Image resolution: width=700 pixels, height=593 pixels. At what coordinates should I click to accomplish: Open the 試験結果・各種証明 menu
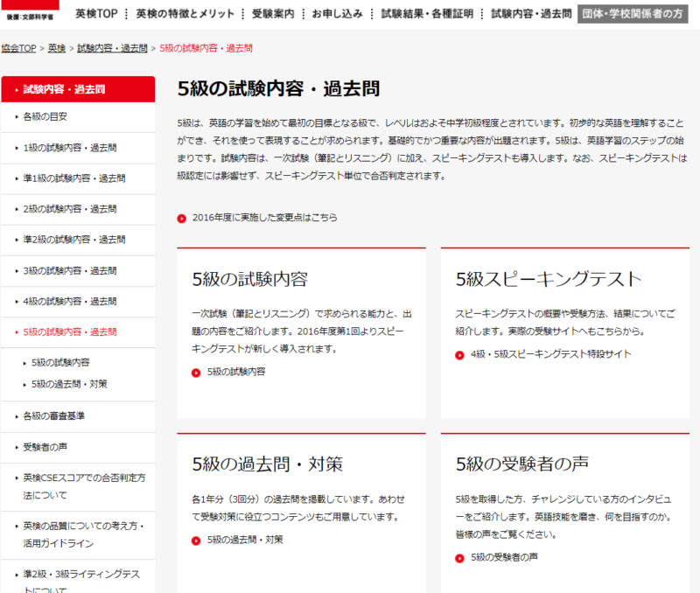click(x=428, y=12)
